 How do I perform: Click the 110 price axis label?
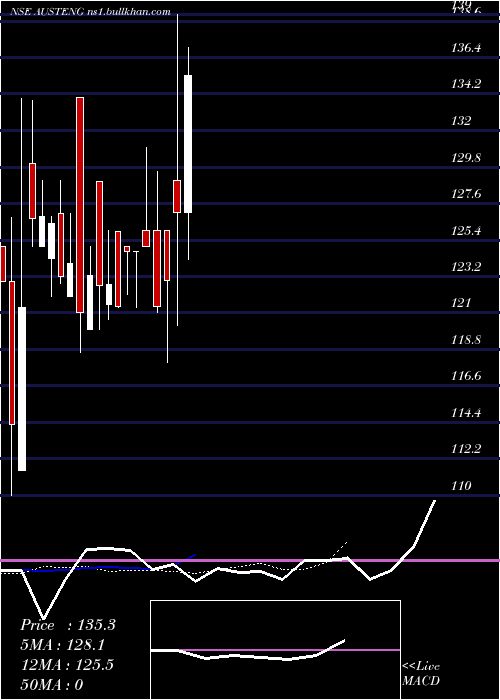tap(461, 485)
